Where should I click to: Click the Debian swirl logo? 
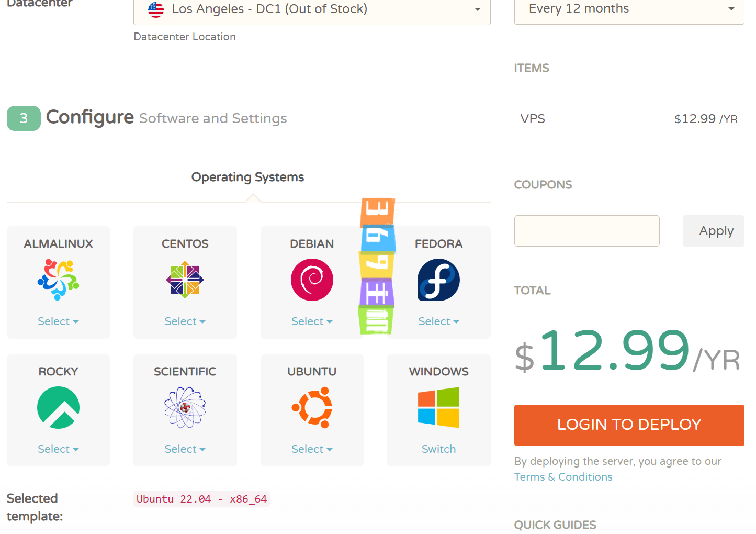(x=312, y=280)
